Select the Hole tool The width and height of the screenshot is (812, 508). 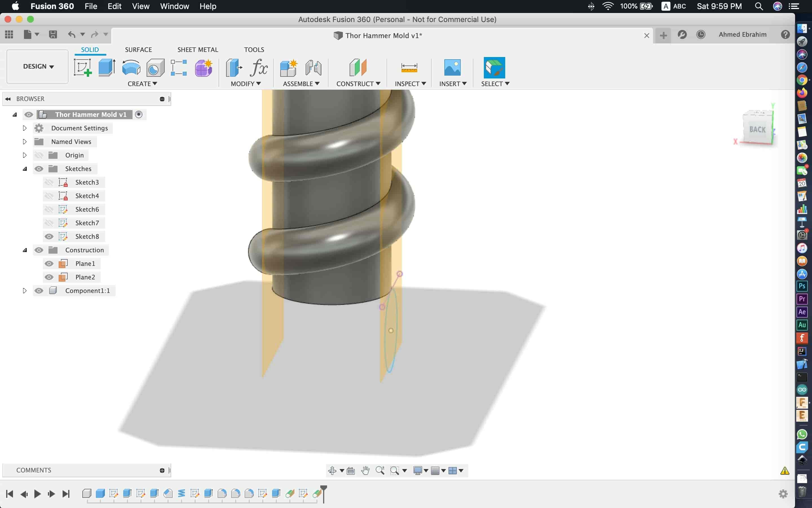point(155,67)
